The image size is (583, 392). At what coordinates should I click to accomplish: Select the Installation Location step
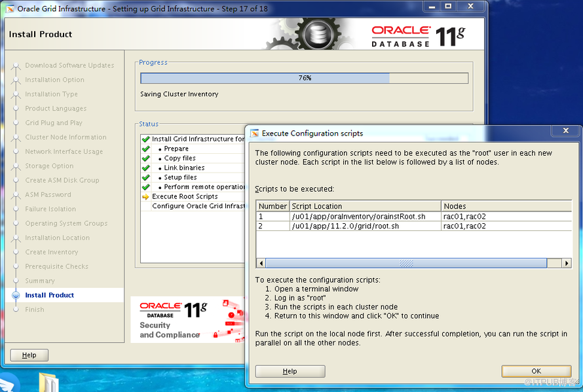tap(57, 238)
